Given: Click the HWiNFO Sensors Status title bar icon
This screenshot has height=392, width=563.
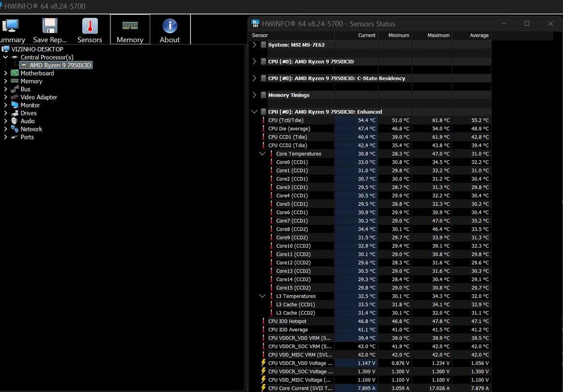Looking at the screenshot, I should tap(255, 24).
